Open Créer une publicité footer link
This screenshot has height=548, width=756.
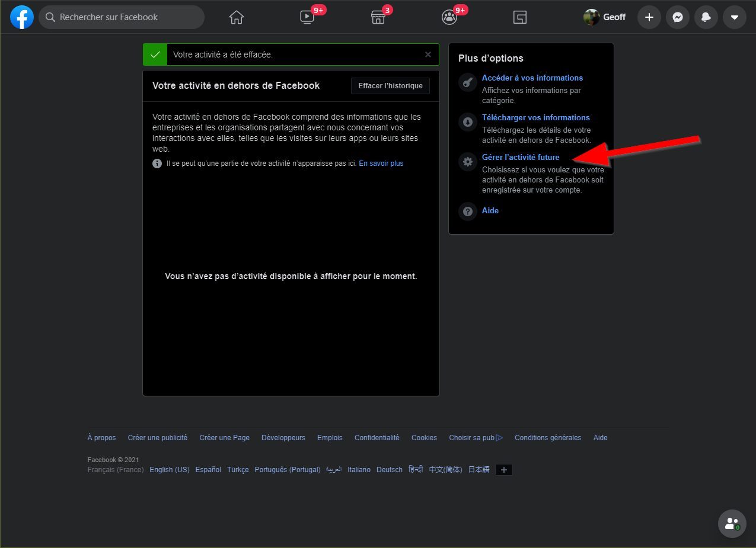click(x=158, y=438)
